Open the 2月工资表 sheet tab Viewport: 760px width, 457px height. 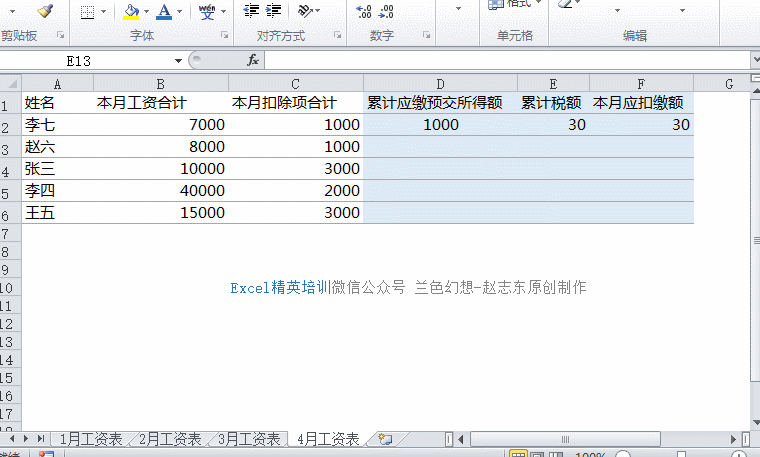click(x=170, y=439)
